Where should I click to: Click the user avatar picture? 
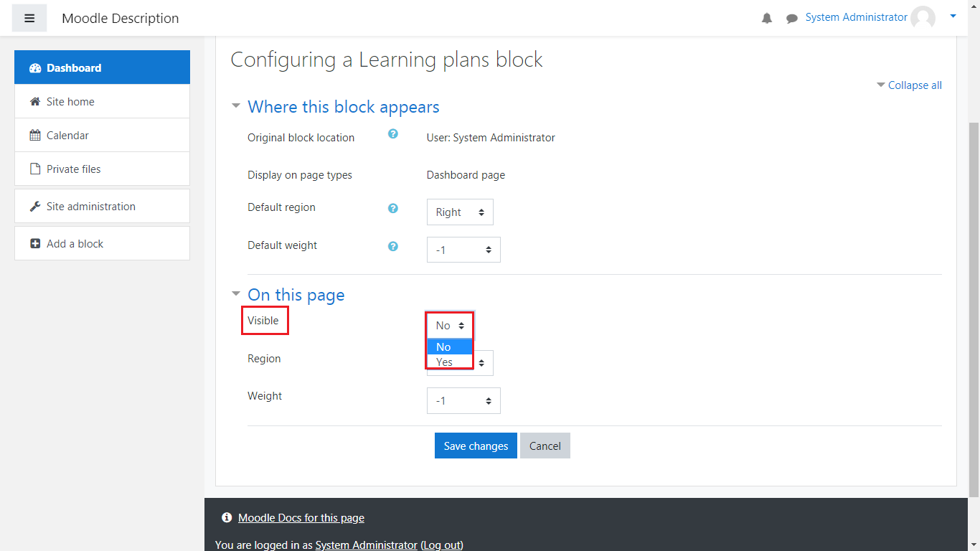[x=923, y=18]
